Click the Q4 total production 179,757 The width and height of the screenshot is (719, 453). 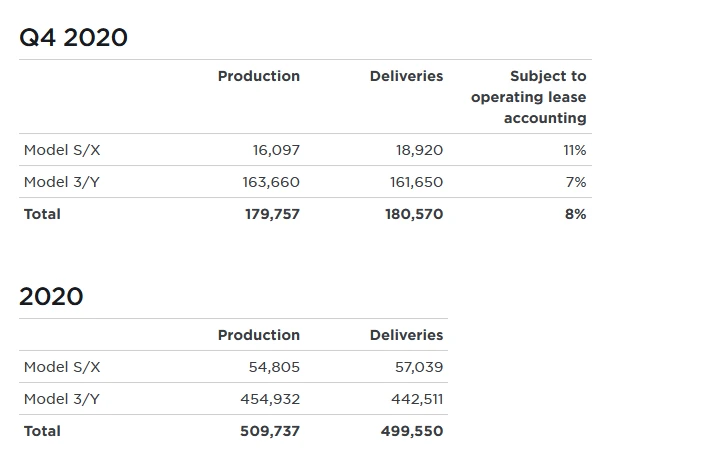click(272, 214)
